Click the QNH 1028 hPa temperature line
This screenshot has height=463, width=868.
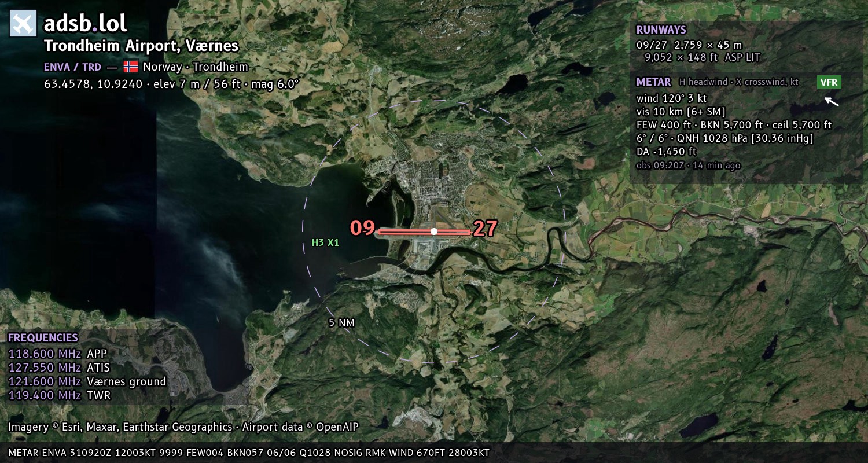point(725,138)
